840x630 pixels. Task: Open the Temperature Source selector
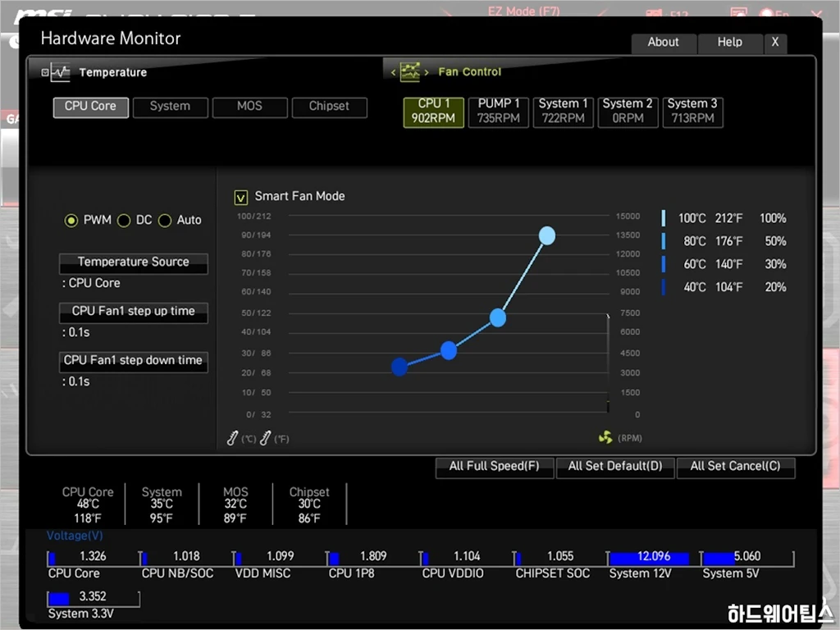click(x=134, y=263)
